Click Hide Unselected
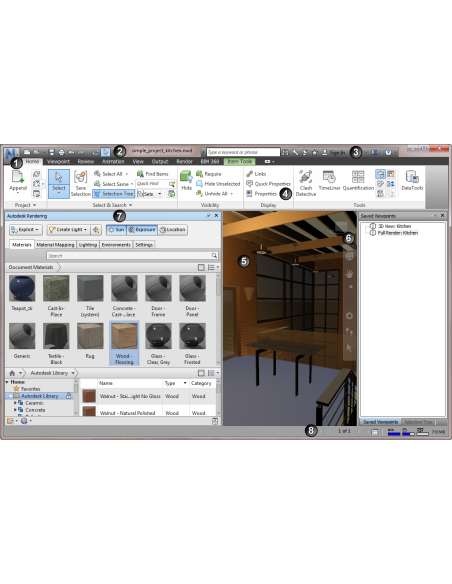This screenshot has height=584, width=452. click(218, 184)
